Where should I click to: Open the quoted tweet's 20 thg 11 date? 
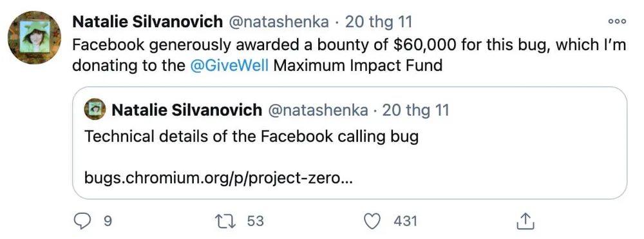[x=415, y=110]
